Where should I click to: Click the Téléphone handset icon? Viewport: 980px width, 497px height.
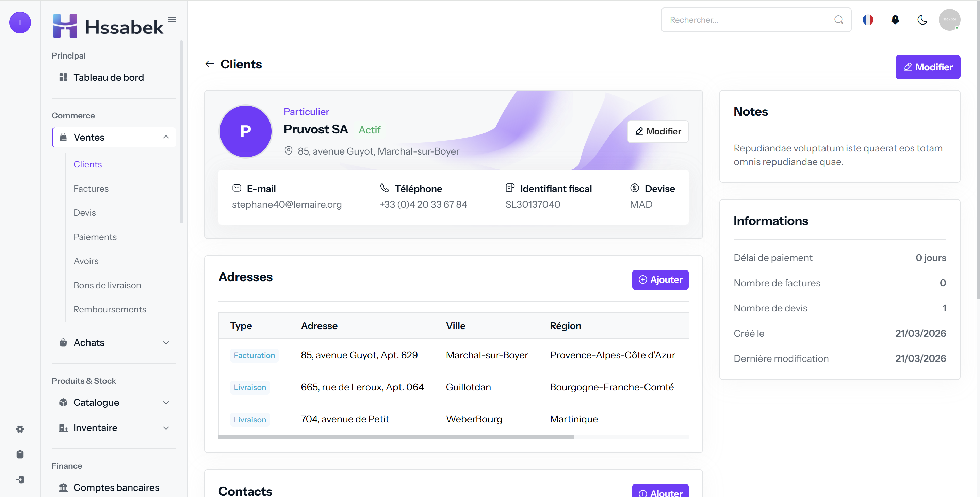pos(385,188)
